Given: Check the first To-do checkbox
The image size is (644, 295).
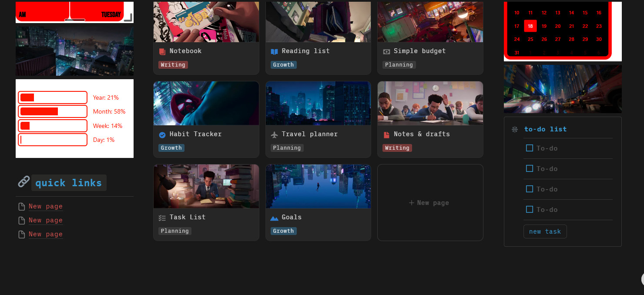Looking at the screenshot, I should tap(530, 148).
